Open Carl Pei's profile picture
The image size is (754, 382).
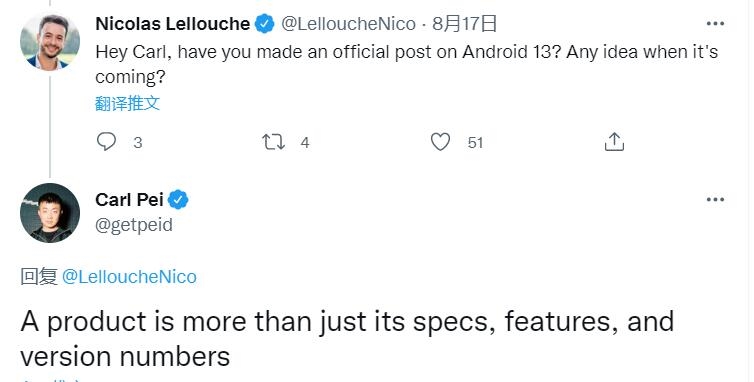[50, 213]
